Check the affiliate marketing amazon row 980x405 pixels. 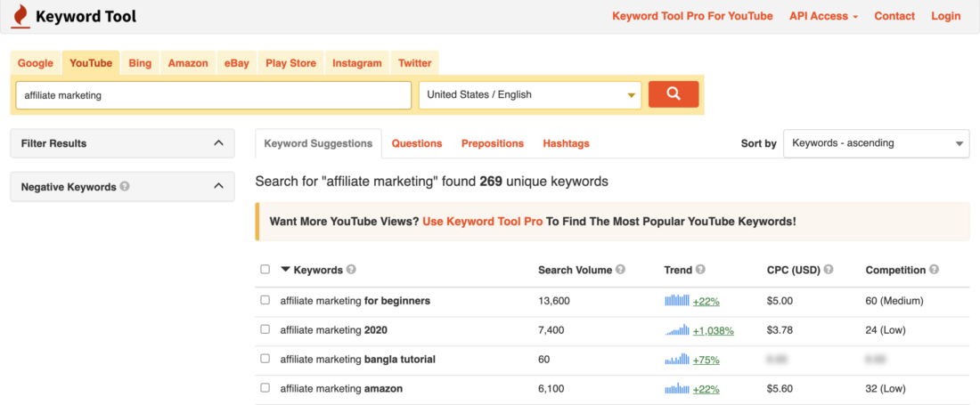pos(265,388)
